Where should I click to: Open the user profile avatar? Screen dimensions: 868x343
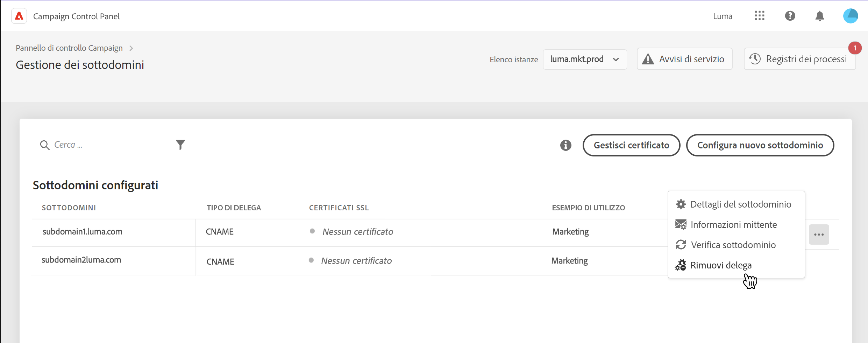click(850, 16)
